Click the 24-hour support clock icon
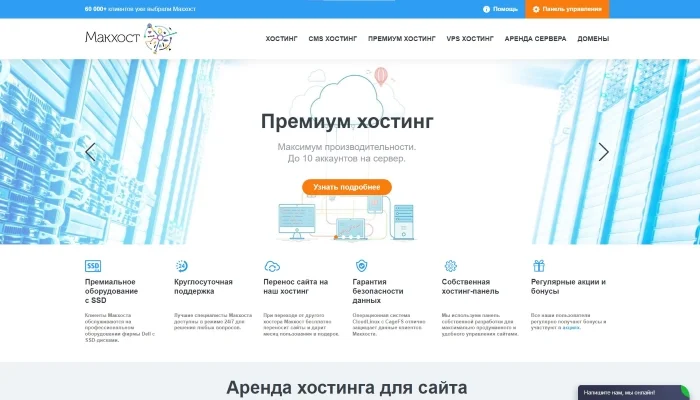This screenshot has height=400, width=700. pyautogui.click(x=182, y=266)
